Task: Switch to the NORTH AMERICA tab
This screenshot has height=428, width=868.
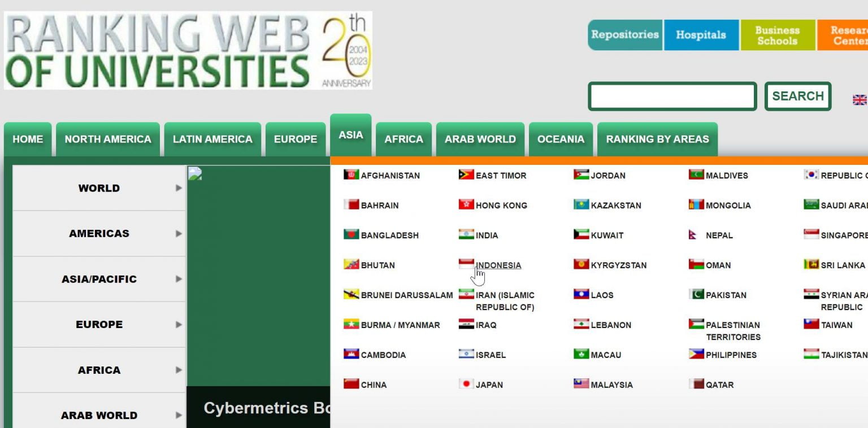Action: (x=108, y=139)
